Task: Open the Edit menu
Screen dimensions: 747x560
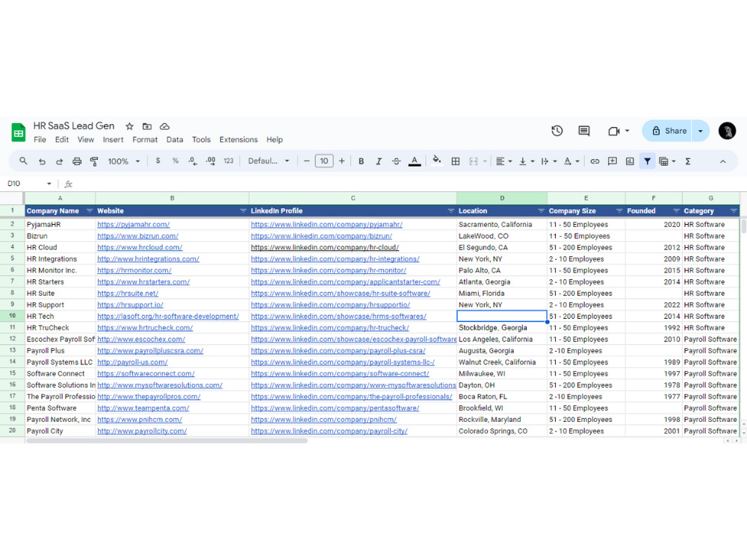Action: click(x=62, y=140)
